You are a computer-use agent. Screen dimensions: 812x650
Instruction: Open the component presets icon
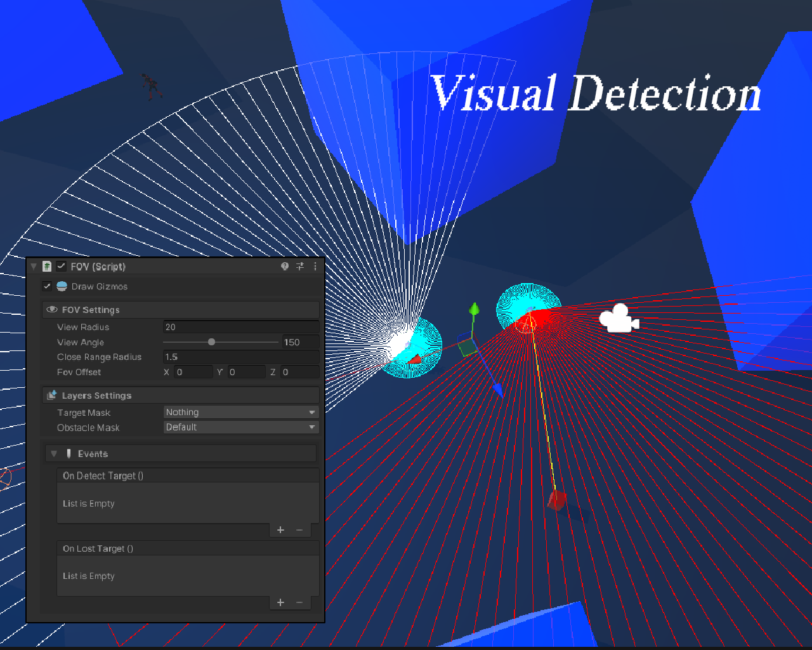coord(300,267)
